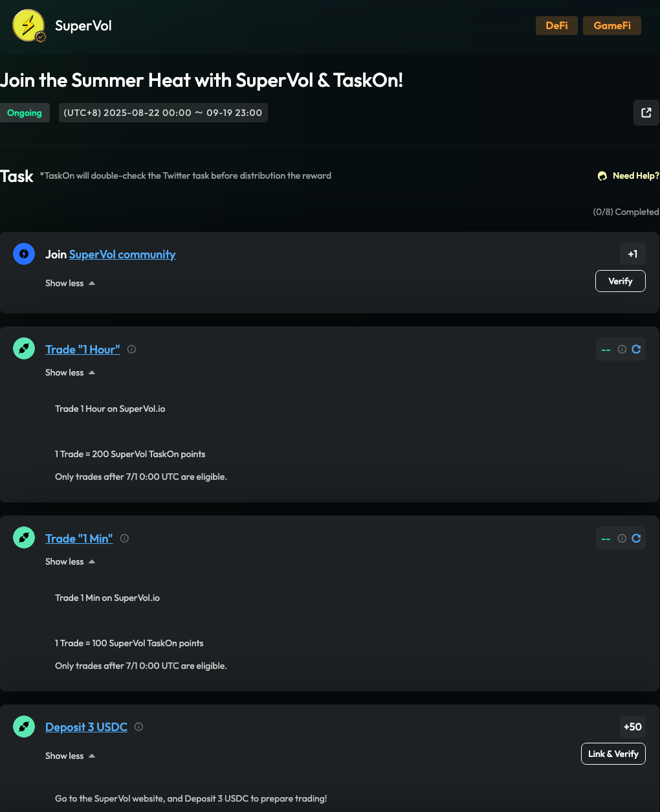The height and width of the screenshot is (812, 660).
Task: Click the green plug icon of Deposit task
Action: (24, 727)
